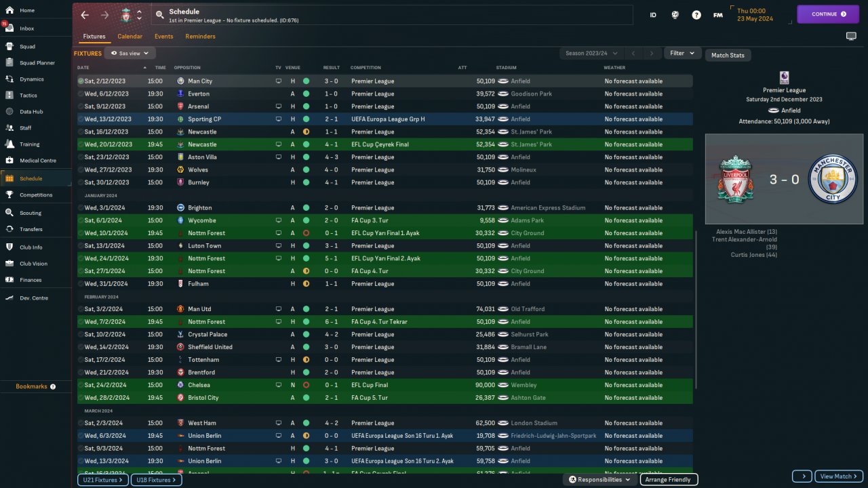The width and height of the screenshot is (868, 488).
Task: Open the ID button in top bar
Action: click(x=653, y=14)
